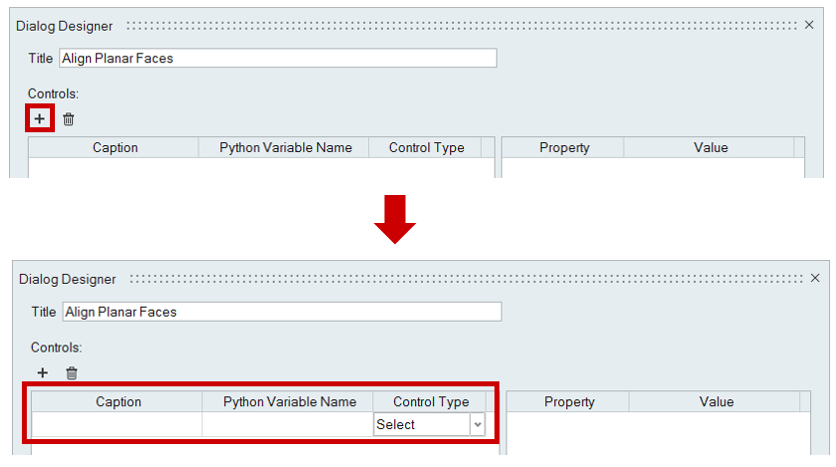The width and height of the screenshot is (836, 467).
Task: Click the empty Caption cell in lower table
Action: (x=117, y=425)
